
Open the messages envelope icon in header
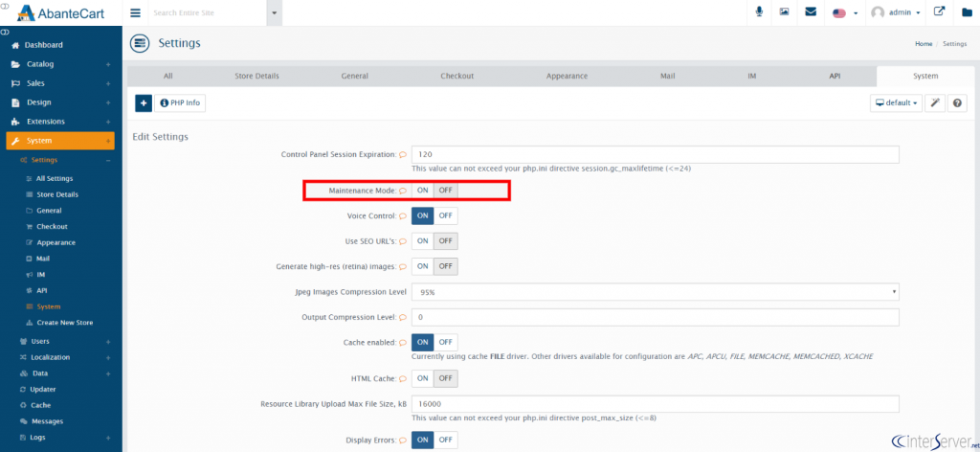tap(811, 12)
